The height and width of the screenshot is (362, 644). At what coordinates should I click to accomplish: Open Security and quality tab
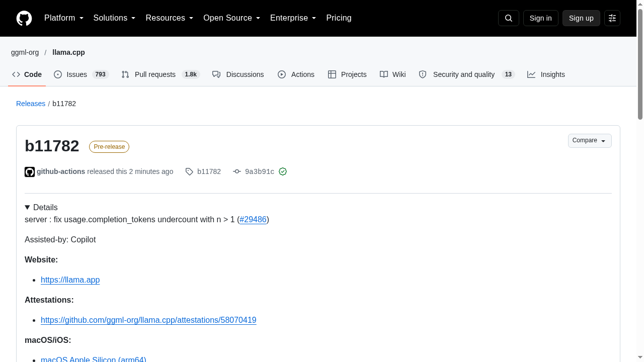466,74
